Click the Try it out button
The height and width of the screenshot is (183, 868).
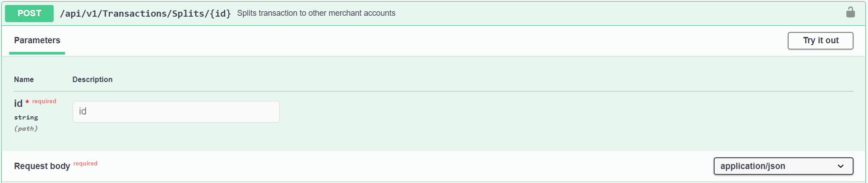click(x=820, y=41)
